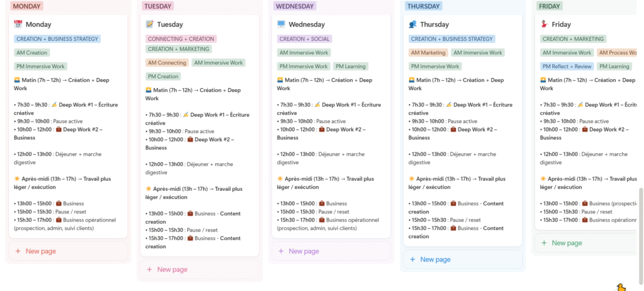Add a New page under Monday
The width and height of the screenshot is (644, 291).
click(40, 251)
